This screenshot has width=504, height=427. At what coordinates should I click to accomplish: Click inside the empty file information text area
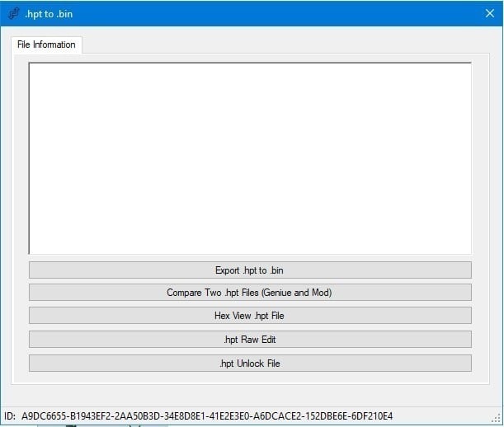(x=250, y=158)
